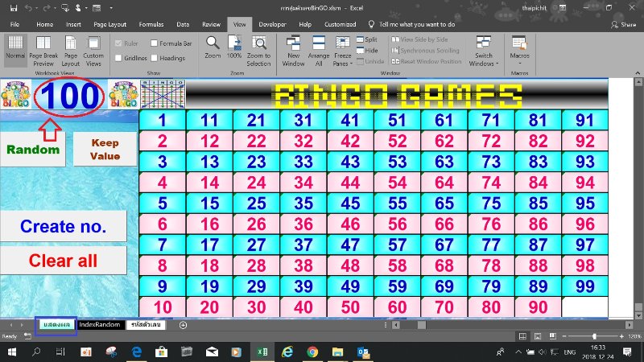The height and width of the screenshot is (362, 644).
Task: Click bingo number cell 55
Action: (x=397, y=204)
